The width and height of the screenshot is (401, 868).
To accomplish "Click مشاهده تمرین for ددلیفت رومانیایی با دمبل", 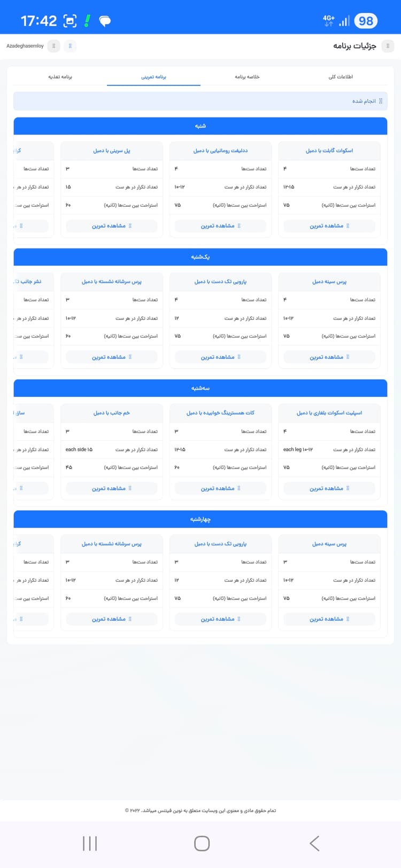I will point(220,226).
